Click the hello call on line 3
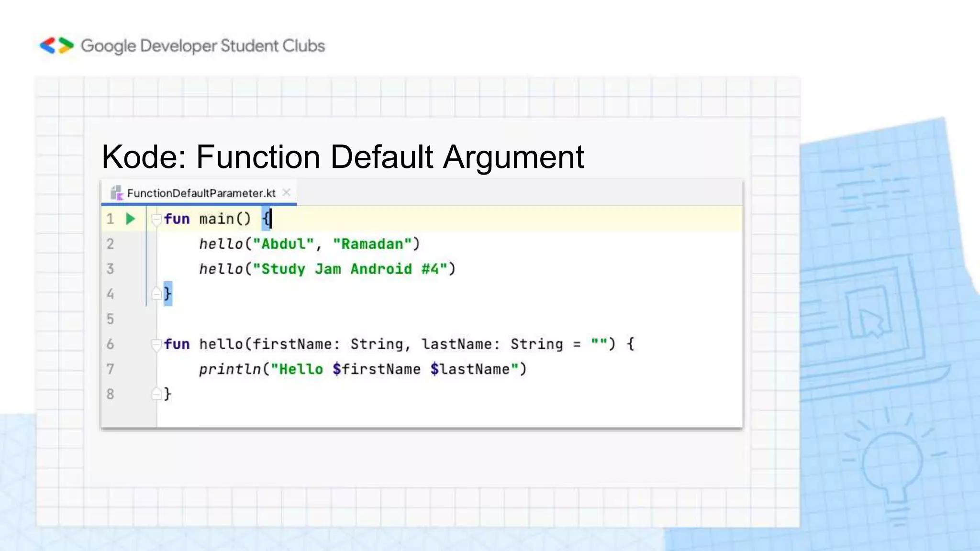The image size is (980, 551). pyautogui.click(x=221, y=269)
